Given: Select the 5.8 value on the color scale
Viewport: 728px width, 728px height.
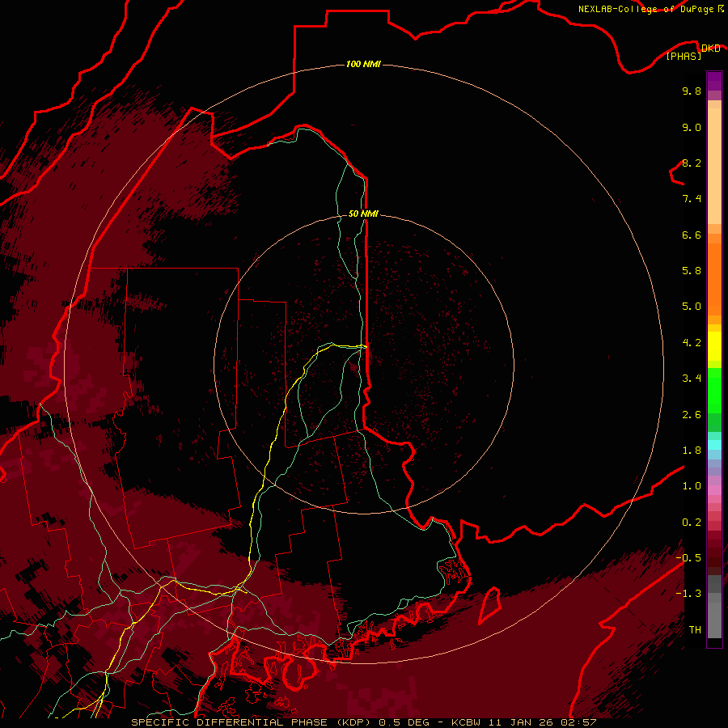Looking at the screenshot, I should coord(692,270).
